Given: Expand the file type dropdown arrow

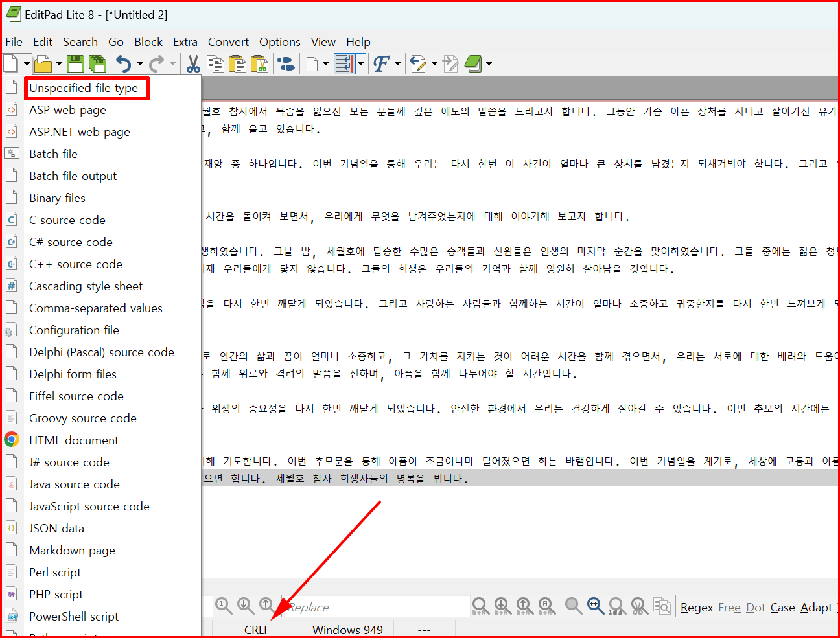Looking at the screenshot, I should click(326, 63).
